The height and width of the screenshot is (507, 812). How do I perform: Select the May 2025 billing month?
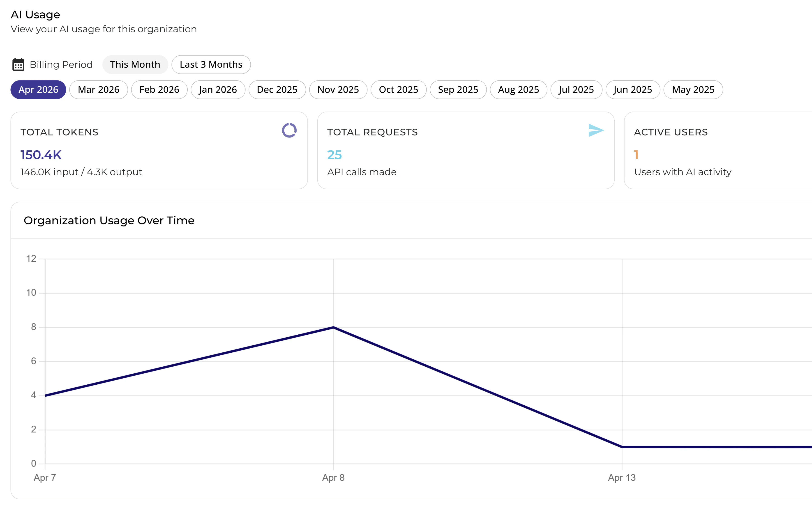[693, 89]
